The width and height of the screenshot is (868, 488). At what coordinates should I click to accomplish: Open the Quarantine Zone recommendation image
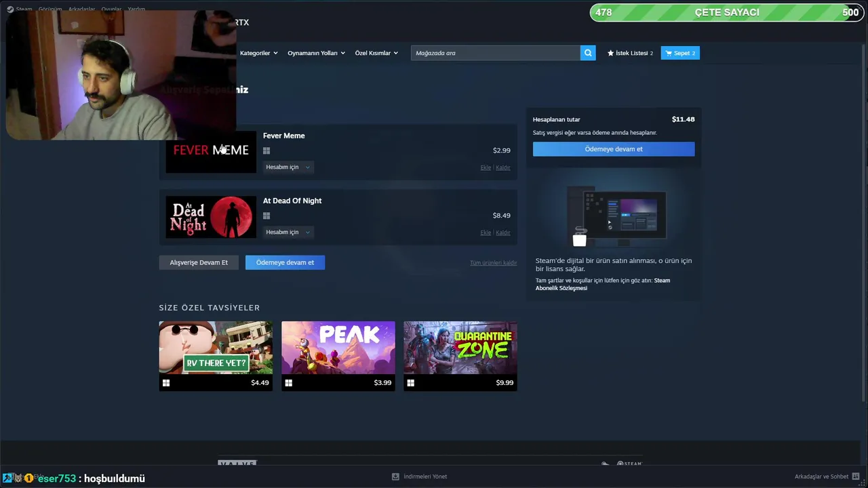[460, 348]
